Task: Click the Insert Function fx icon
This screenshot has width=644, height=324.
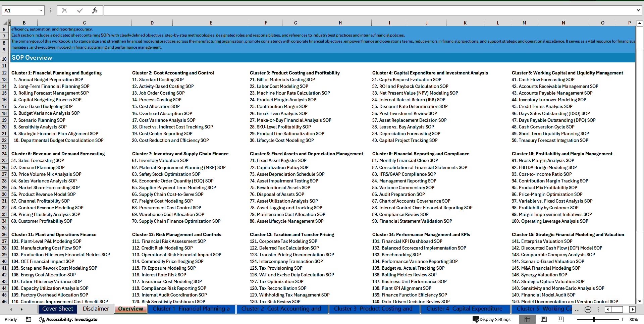Action: [94, 10]
